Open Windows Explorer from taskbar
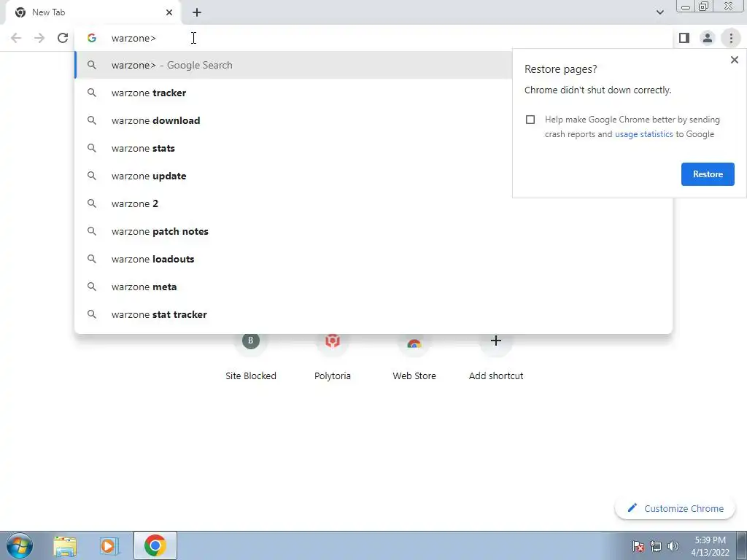This screenshot has height=560, width=747. [x=65, y=545]
